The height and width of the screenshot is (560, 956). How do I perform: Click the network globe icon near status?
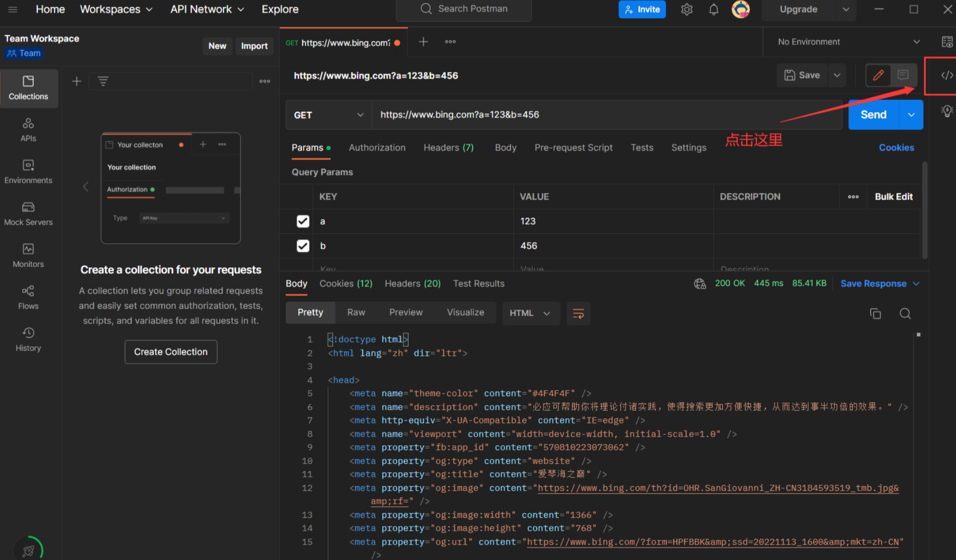pyautogui.click(x=700, y=283)
